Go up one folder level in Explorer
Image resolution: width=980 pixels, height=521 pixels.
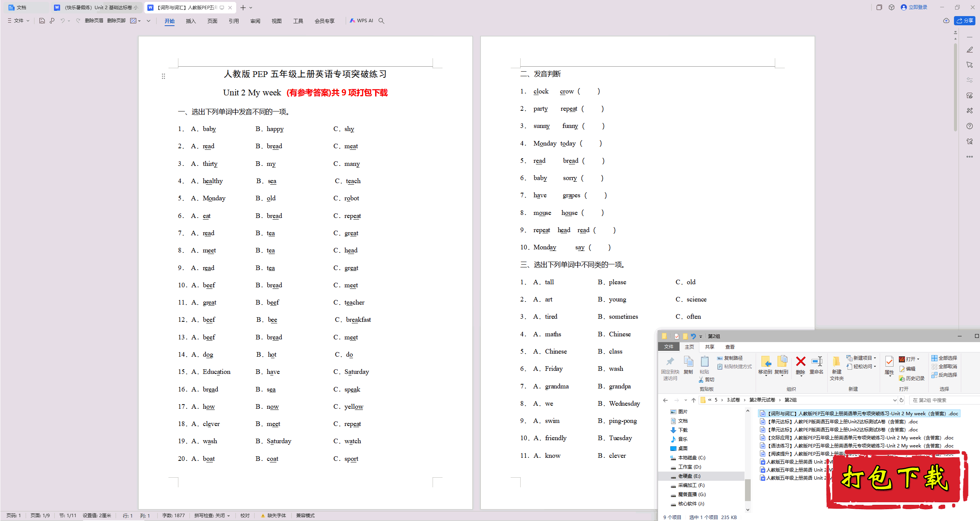694,400
